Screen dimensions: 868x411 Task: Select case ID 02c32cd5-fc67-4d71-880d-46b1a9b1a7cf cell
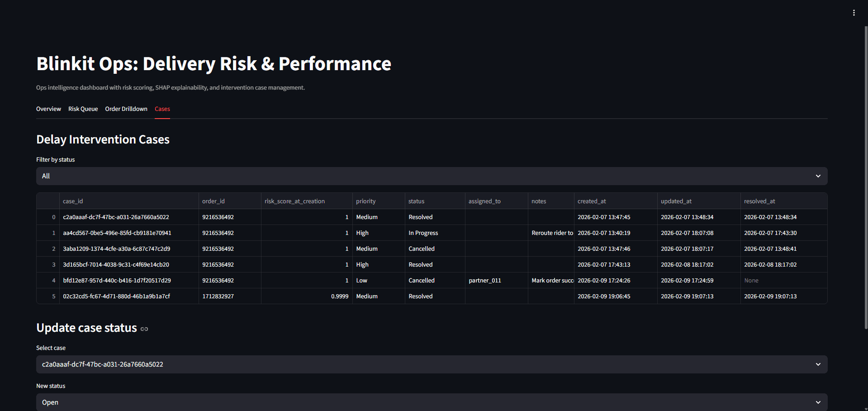click(x=128, y=296)
